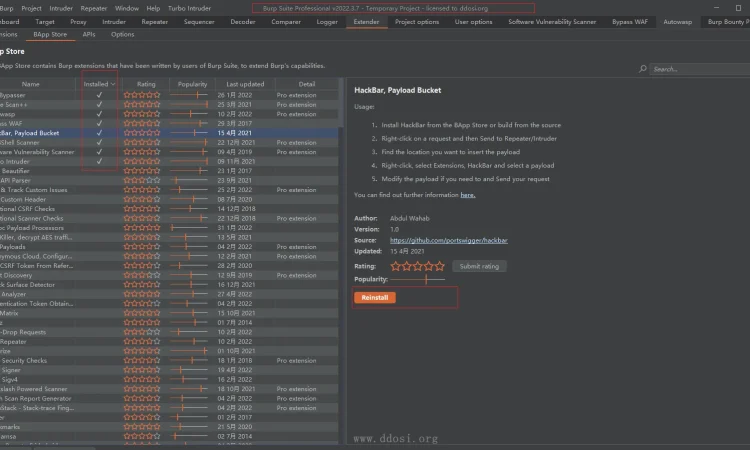Click installed checkmark for Vulnerability Scanner row
Image resolution: width=750 pixels, height=450 pixels.
coord(99,152)
